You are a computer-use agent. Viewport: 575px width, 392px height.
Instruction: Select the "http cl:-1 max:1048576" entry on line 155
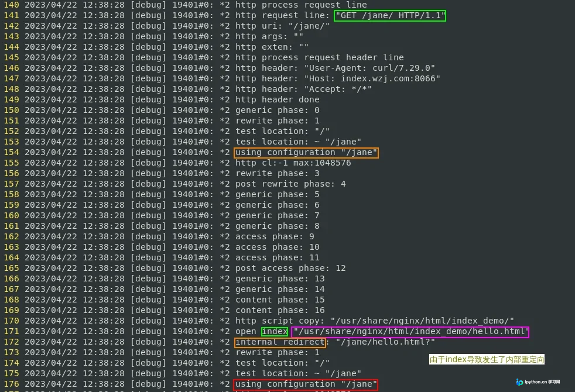[293, 163]
